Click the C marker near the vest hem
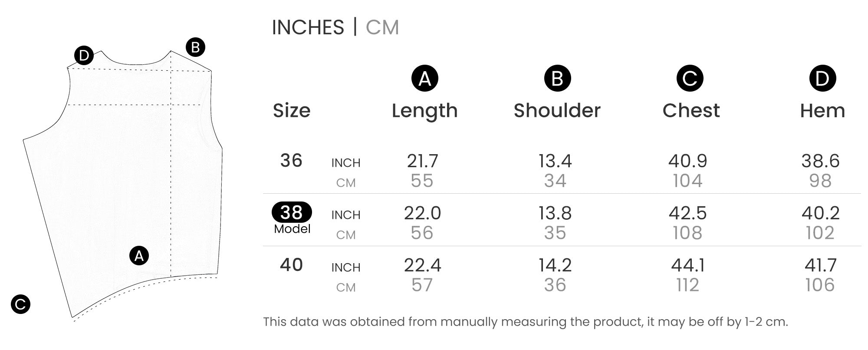The width and height of the screenshot is (868, 350). 20,304
